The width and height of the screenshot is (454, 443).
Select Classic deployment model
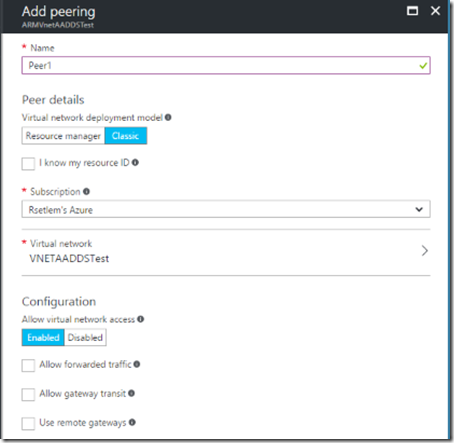(x=126, y=136)
